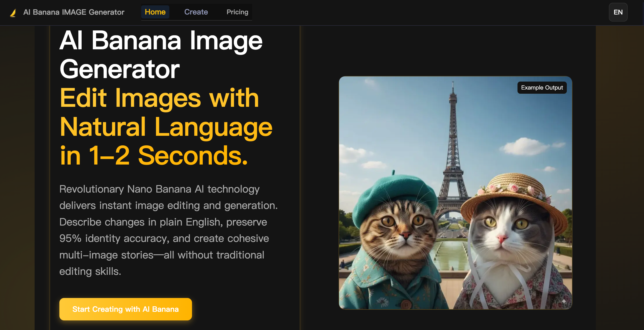This screenshot has width=644, height=330.
Task: Click the Example Output badge
Action: click(542, 88)
